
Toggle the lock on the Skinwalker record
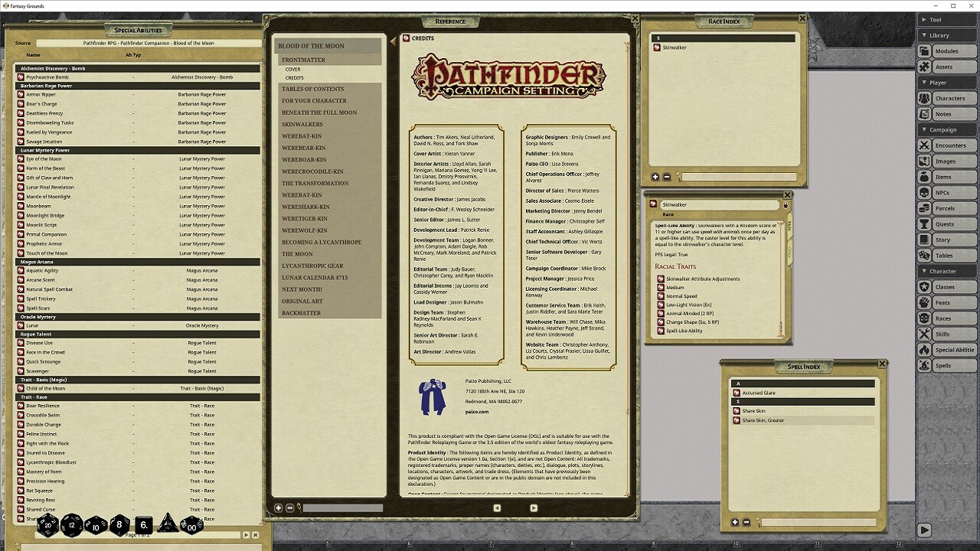coord(786,204)
